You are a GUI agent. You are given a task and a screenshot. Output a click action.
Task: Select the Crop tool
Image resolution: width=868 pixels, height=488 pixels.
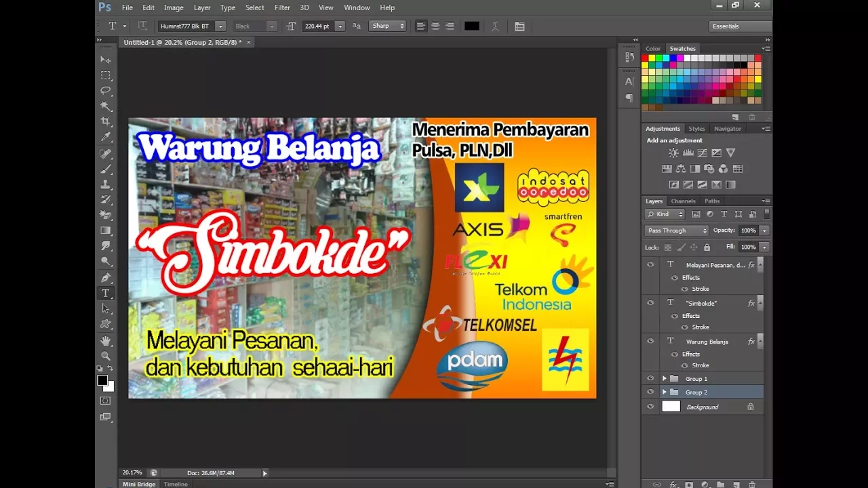pyautogui.click(x=106, y=121)
